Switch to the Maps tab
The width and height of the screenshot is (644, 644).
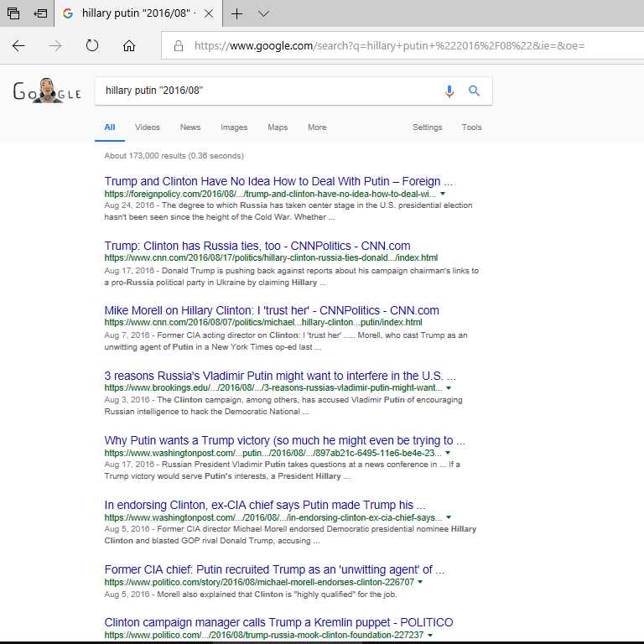click(278, 127)
